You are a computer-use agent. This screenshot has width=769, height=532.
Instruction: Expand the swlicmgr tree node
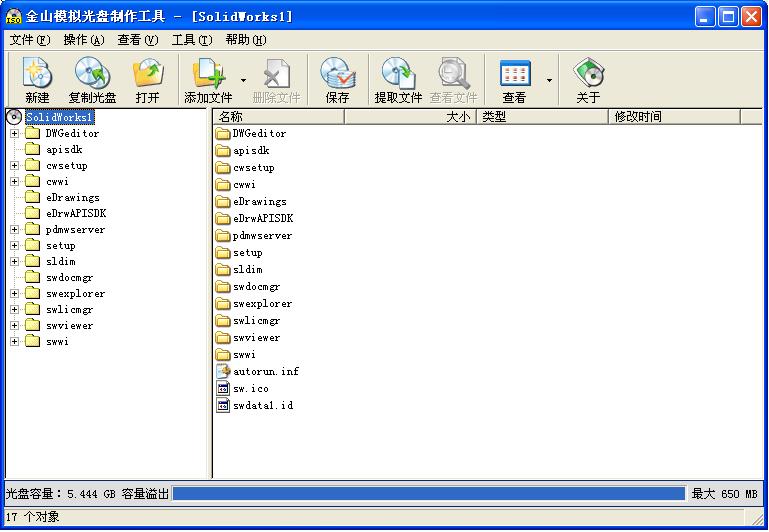pyautogui.click(x=14, y=309)
